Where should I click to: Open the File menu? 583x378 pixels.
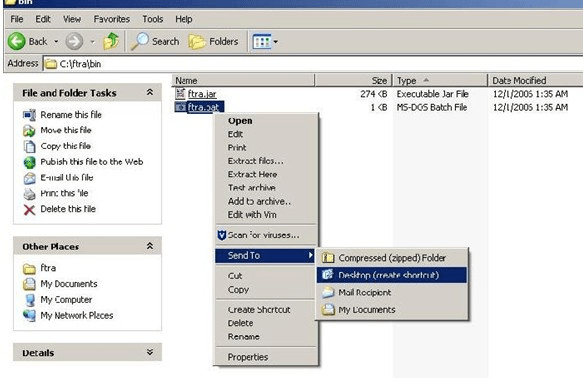click(x=17, y=19)
